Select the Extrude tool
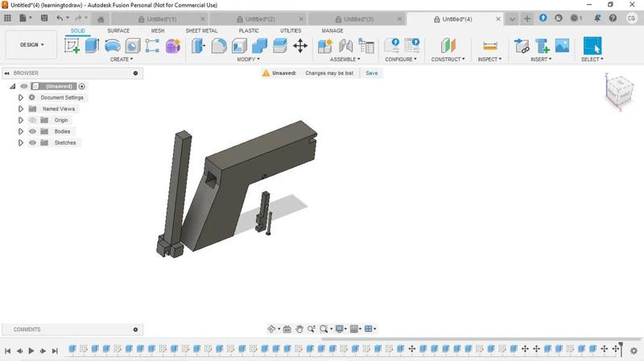Viewport: 644px width, 361px height. coord(92,46)
